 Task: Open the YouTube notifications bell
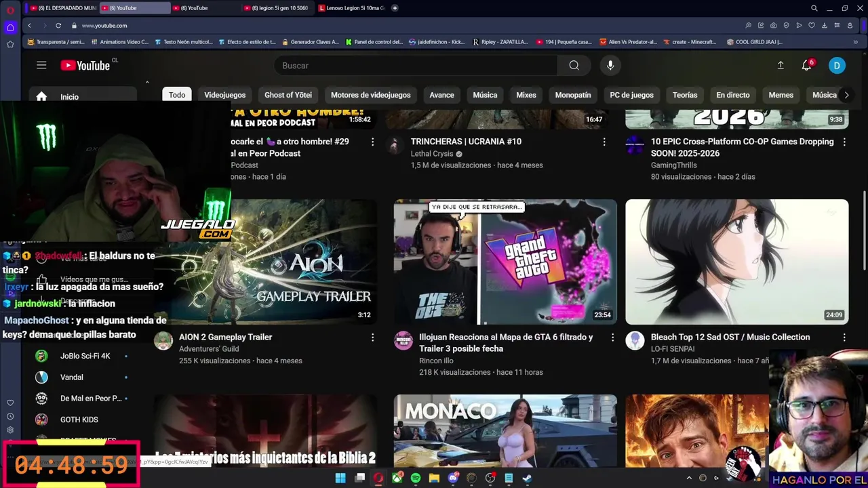click(807, 65)
